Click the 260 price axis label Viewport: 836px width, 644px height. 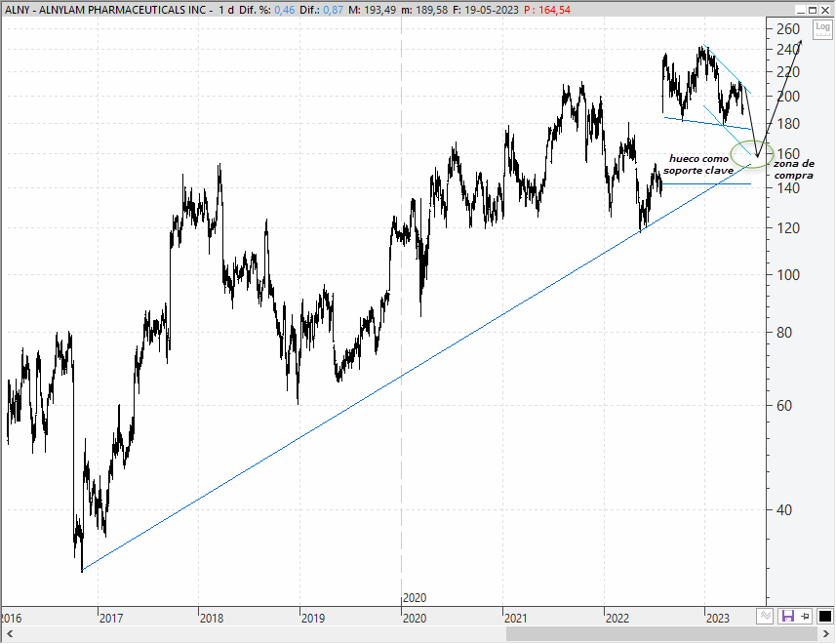[788, 29]
